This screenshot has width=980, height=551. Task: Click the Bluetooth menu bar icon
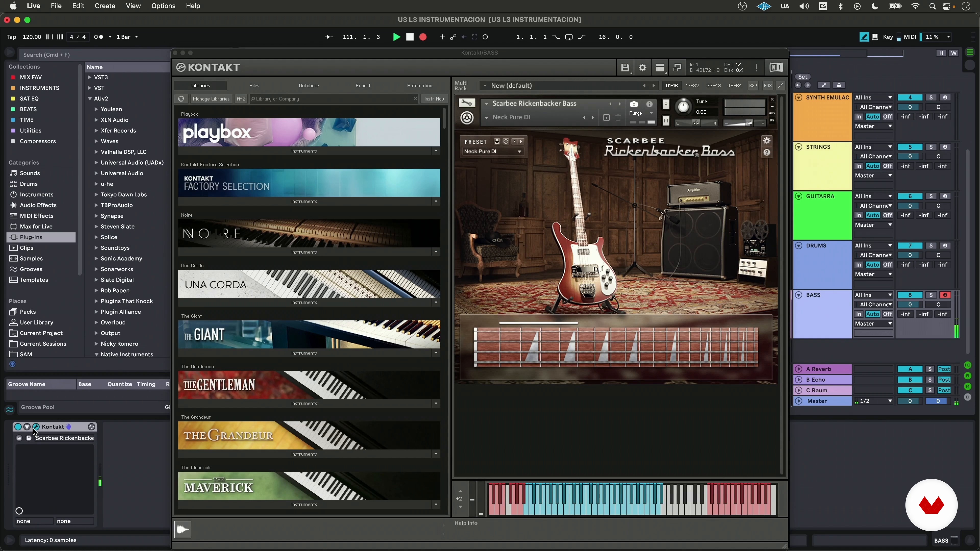point(841,6)
